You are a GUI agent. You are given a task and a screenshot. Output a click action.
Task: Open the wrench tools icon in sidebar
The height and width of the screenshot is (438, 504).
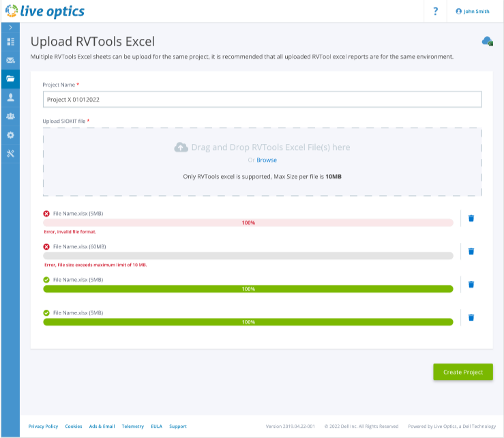[10, 154]
